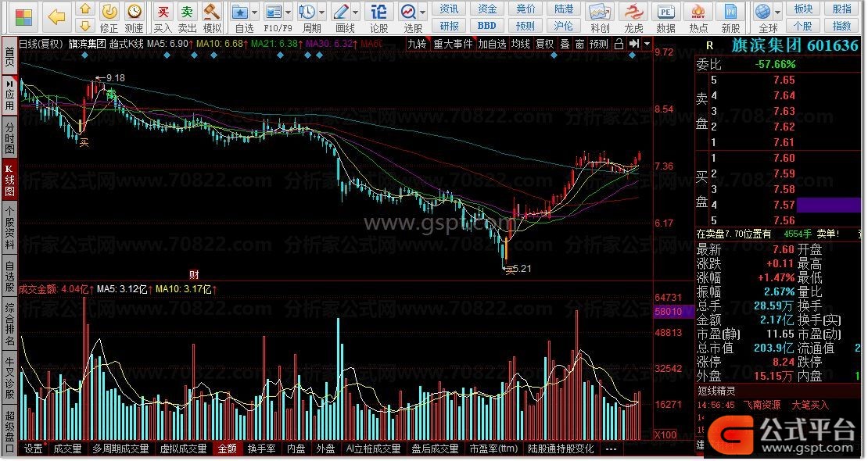Click the yellow up arrow button

(x=85, y=9)
